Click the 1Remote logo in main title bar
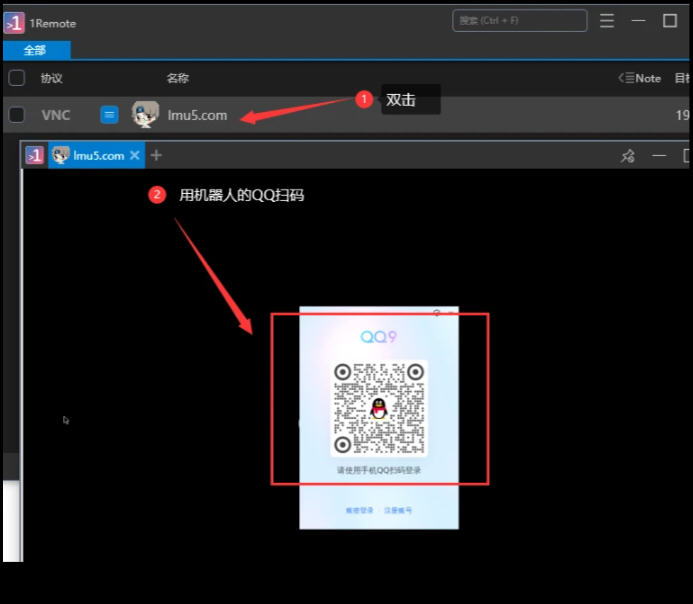 pyautogui.click(x=14, y=23)
